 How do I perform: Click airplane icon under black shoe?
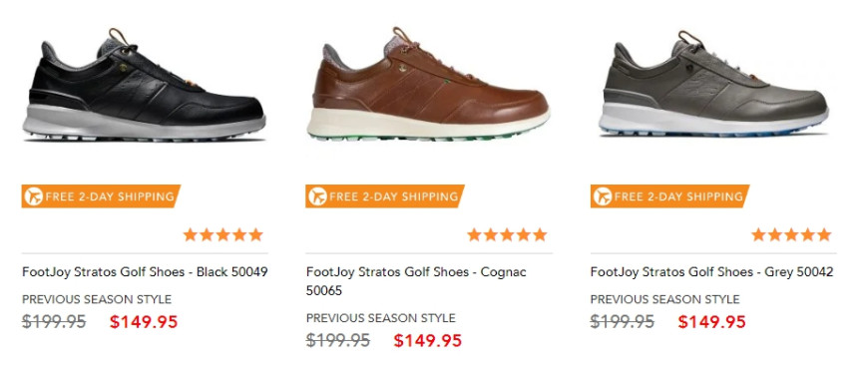coord(33,196)
